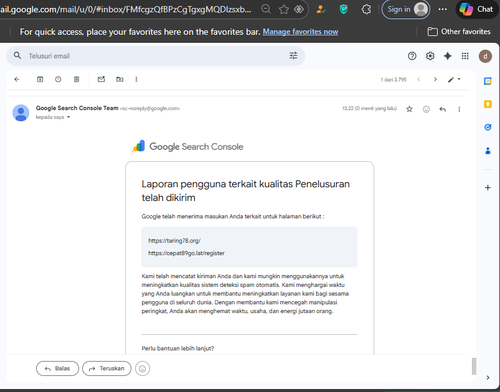Add emoji reaction in message header
Image resolution: width=500 pixels, height=392 pixels.
(426, 109)
